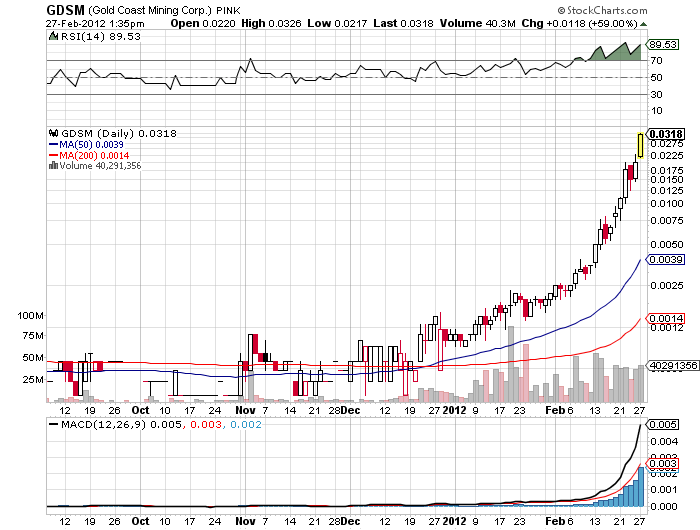Click the 0.0050 price axis label
Screen dimensions: 700x530
pos(667,245)
